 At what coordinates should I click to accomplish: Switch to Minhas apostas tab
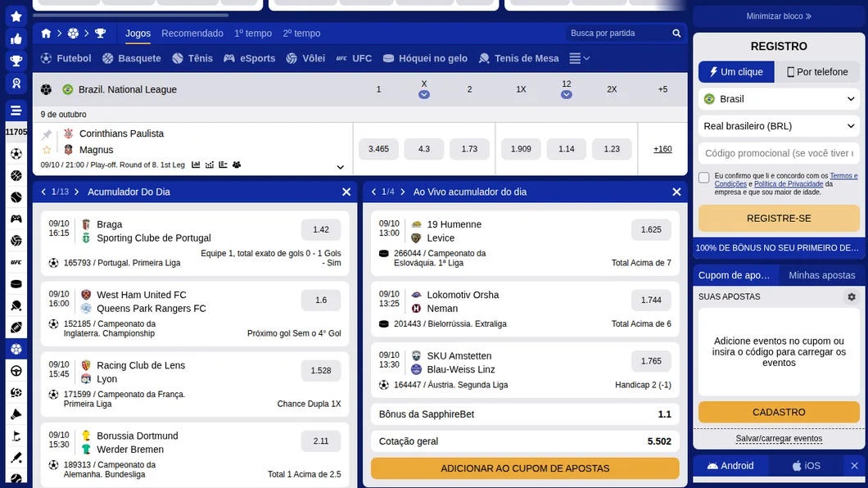tap(821, 276)
